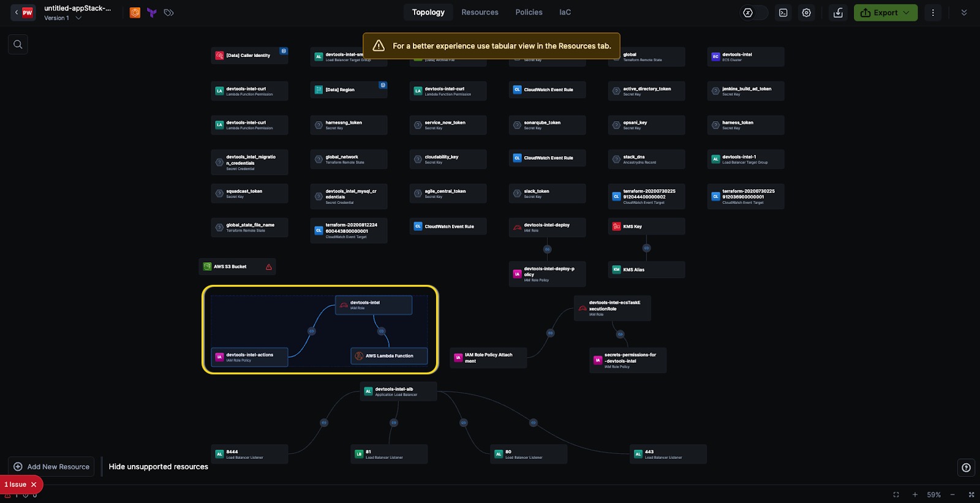
Task: Select the global_state_file_name node
Action: point(249,227)
